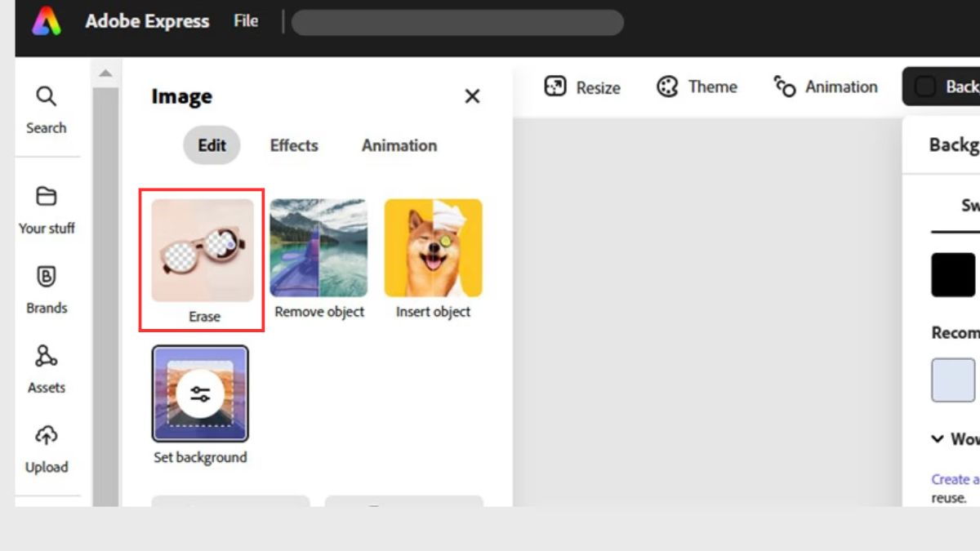Open the File menu

(x=246, y=21)
